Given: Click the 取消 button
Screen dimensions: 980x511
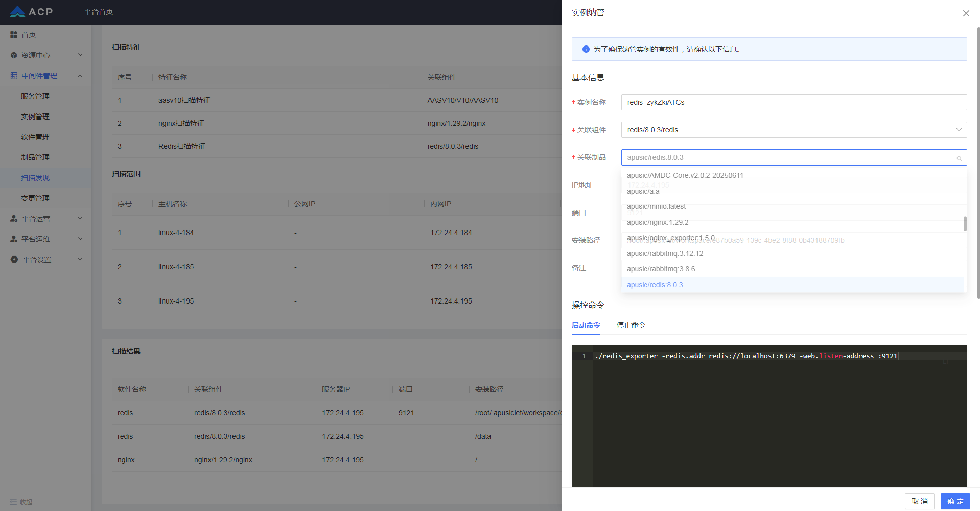Looking at the screenshot, I should 920,501.
